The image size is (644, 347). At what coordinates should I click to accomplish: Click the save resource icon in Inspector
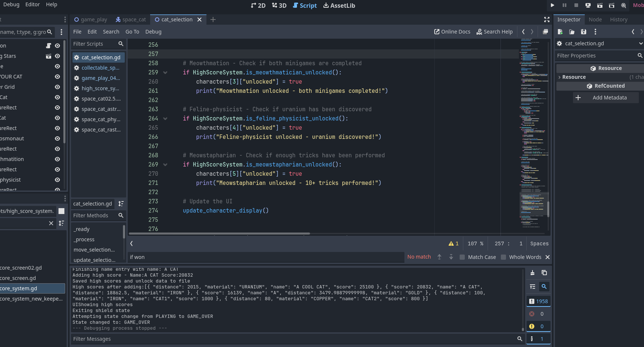(583, 32)
